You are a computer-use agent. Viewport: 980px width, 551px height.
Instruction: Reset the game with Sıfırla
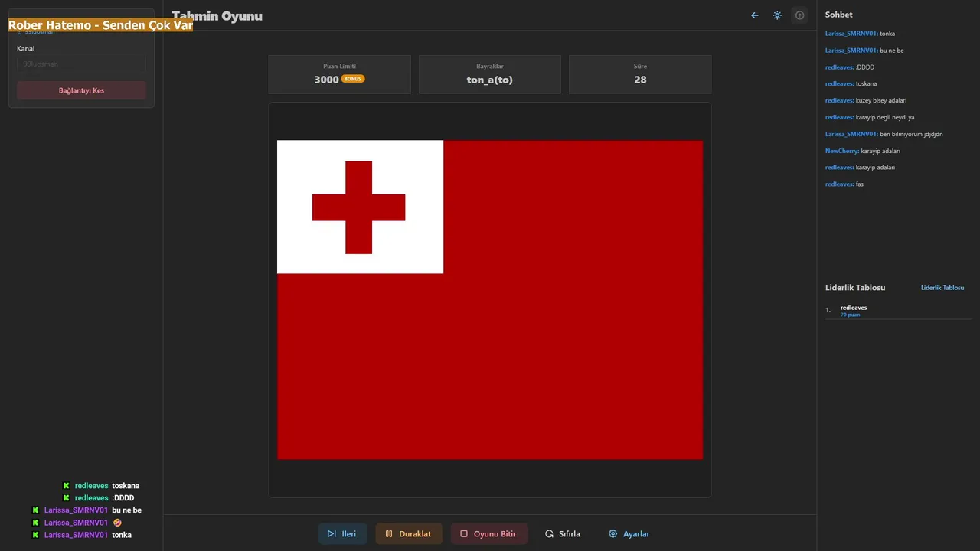[x=562, y=533]
